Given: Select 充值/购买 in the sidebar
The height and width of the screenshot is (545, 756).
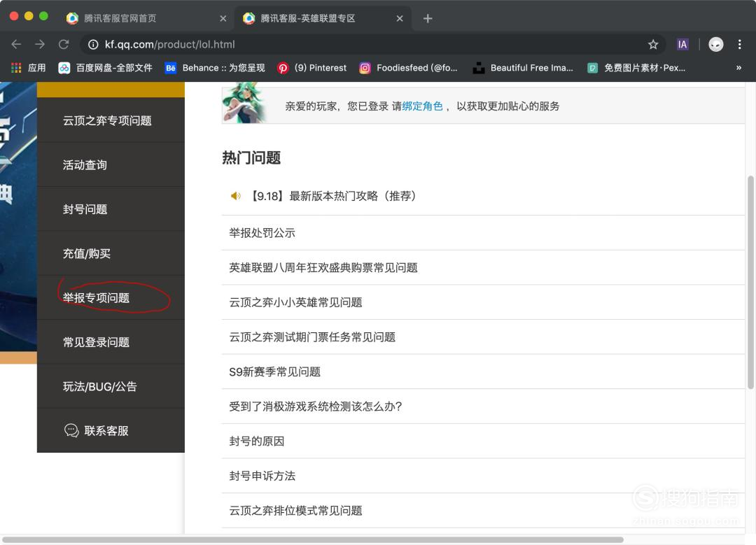Looking at the screenshot, I should tap(111, 253).
